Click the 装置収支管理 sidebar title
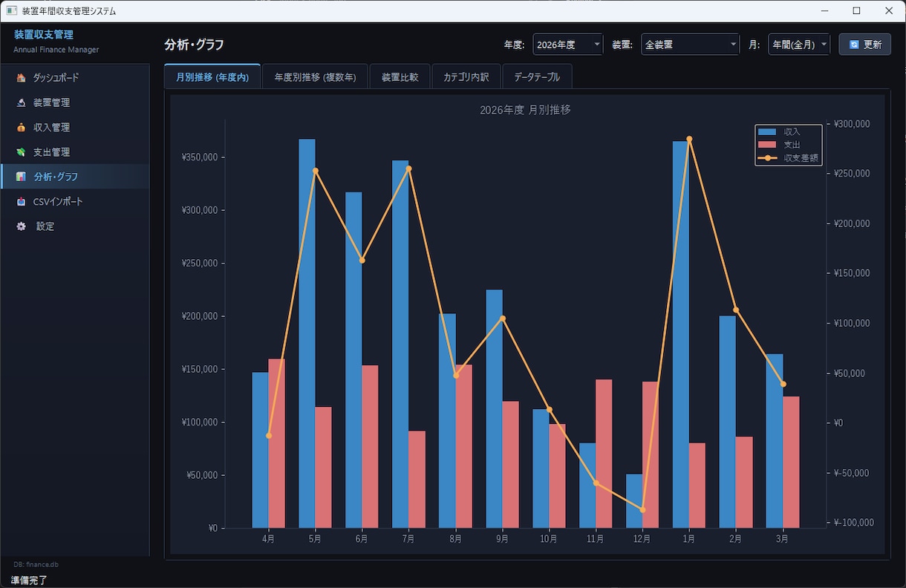This screenshot has height=588, width=906. (x=43, y=35)
